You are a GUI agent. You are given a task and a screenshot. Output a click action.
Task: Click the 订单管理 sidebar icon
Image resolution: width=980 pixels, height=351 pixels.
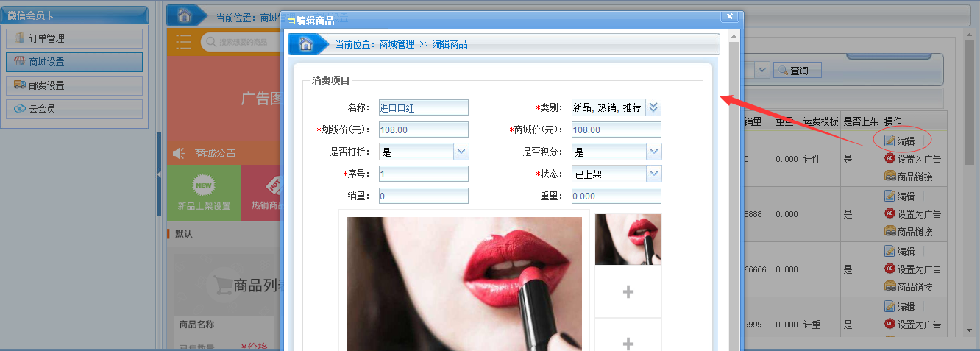click(x=20, y=38)
